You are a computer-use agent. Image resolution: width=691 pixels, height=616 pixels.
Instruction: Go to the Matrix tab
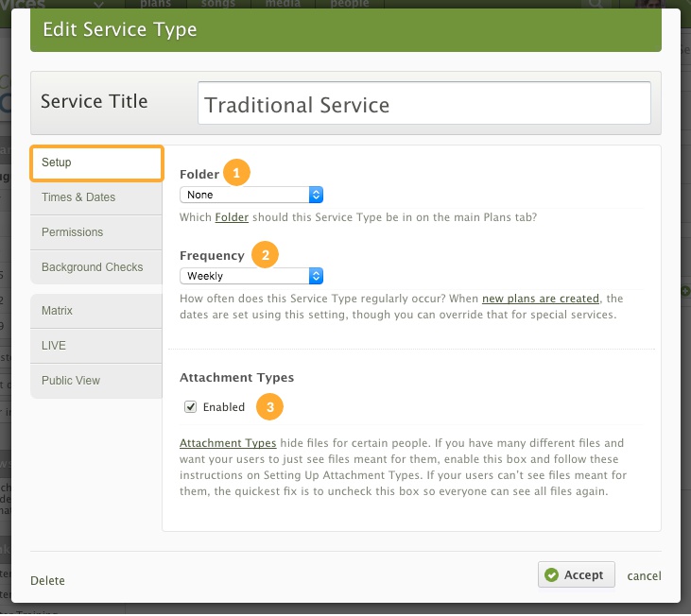(x=96, y=311)
